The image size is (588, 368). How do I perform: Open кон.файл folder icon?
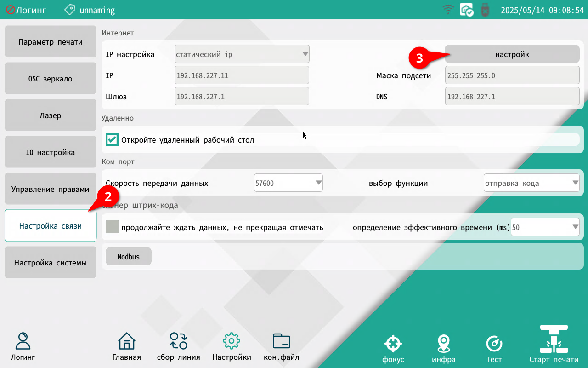(x=281, y=341)
